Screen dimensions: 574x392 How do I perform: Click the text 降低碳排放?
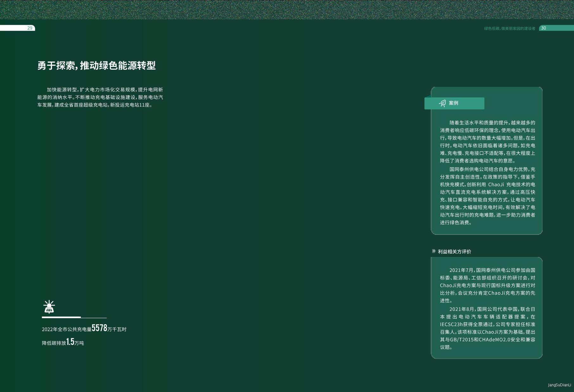pos(54,343)
